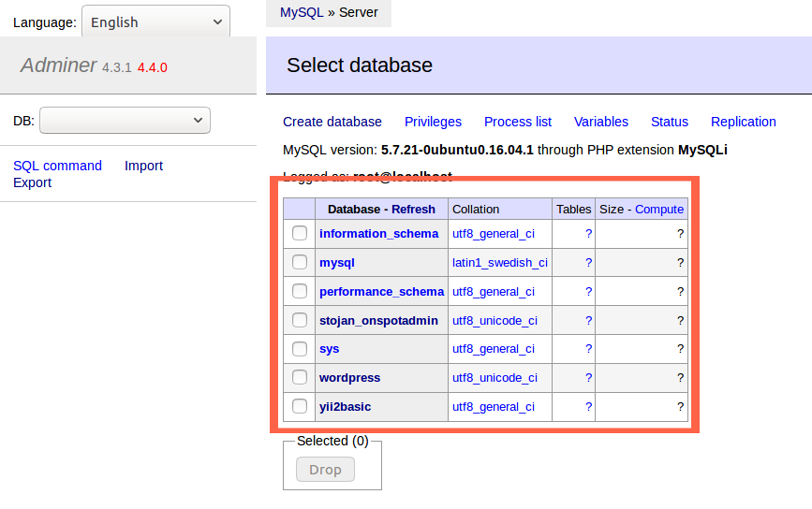This screenshot has height=509, width=812.
Task: Click the Adminer logo title
Action: tap(58, 65)
